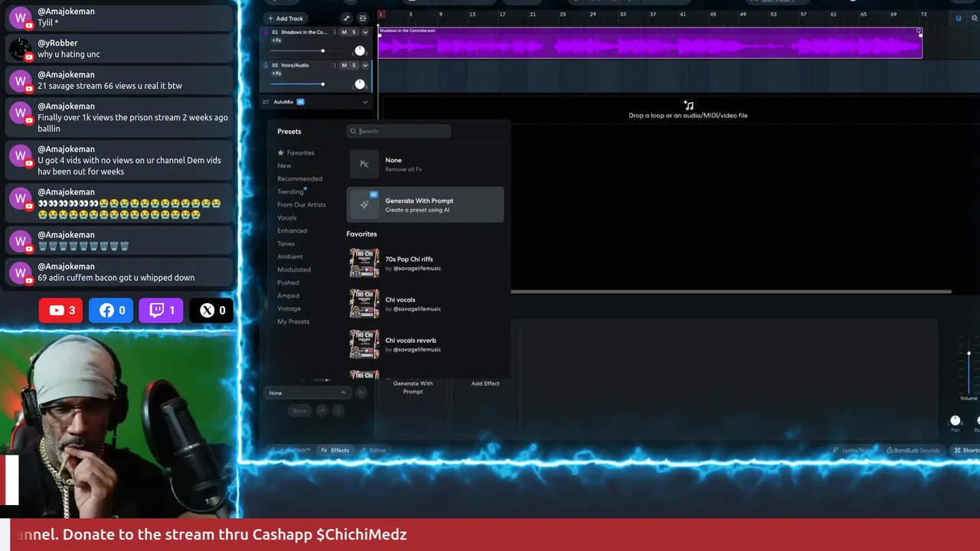Select Tones presets category

click(286, 243)
